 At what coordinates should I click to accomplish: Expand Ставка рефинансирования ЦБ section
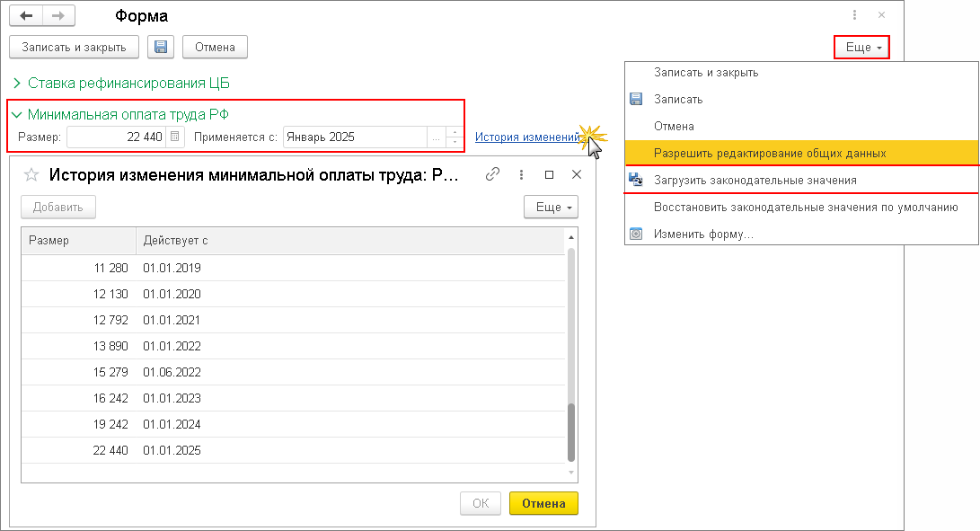(16, 83)
